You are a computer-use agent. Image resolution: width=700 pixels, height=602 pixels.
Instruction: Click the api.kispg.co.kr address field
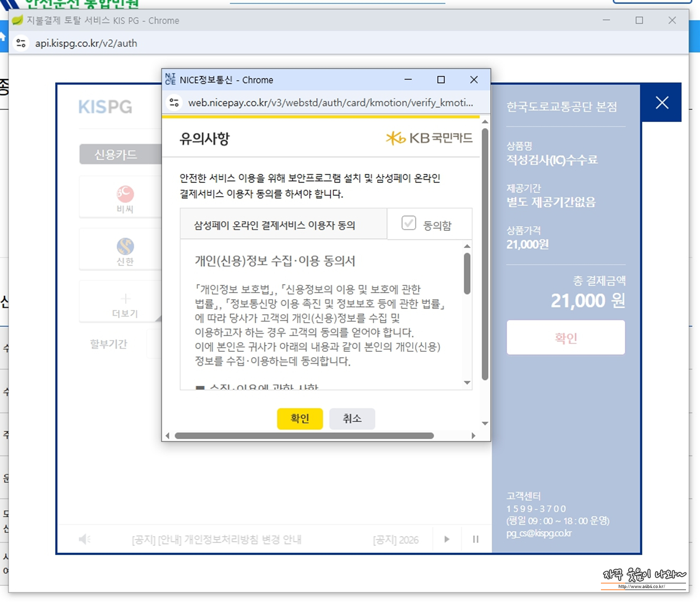coord(86,43)
